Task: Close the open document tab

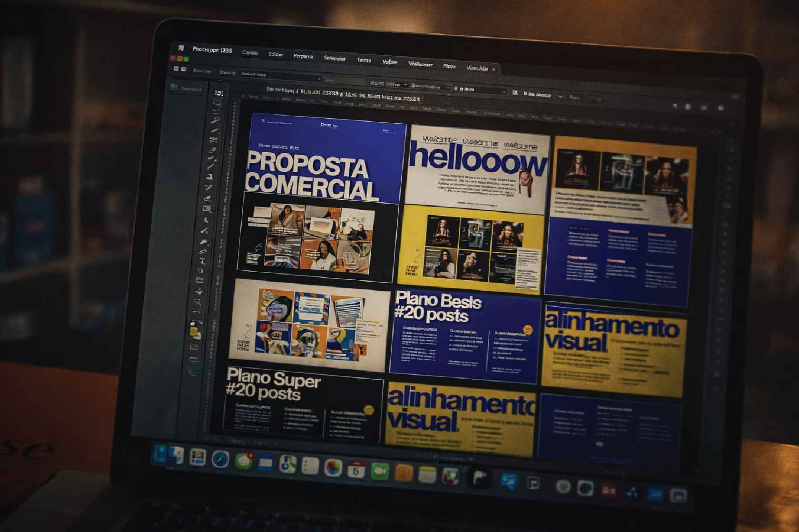Action: coord(493,69)
